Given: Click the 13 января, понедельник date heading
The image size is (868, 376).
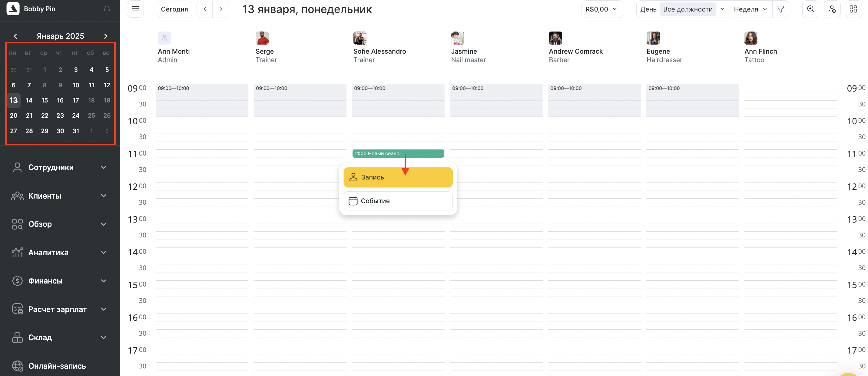Looking at the screenshot, I should [307, 9].
